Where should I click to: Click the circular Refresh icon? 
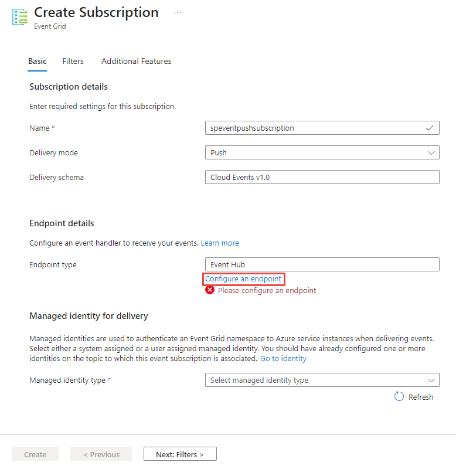click(399, 396)
